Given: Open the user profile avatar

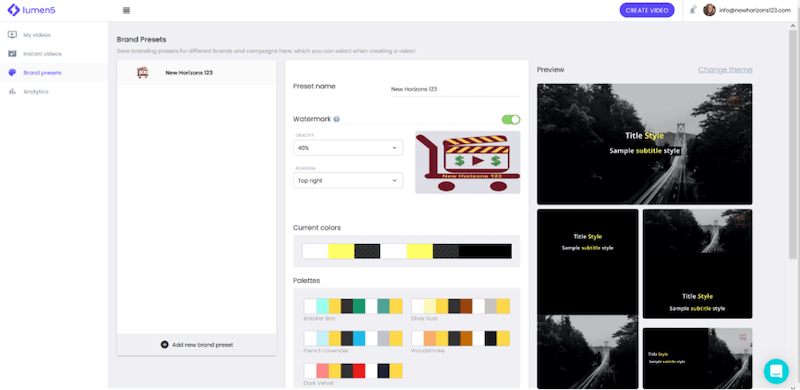Looking at the screenshot, I should pos(709,10).
